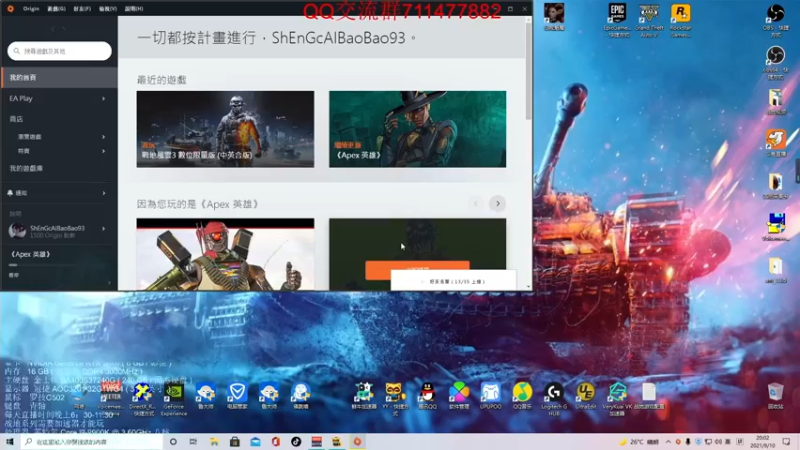This screenshot has width=800, height=450.
Task: Open 商店 in the Origin sidebar
Action: click(16, 119)
